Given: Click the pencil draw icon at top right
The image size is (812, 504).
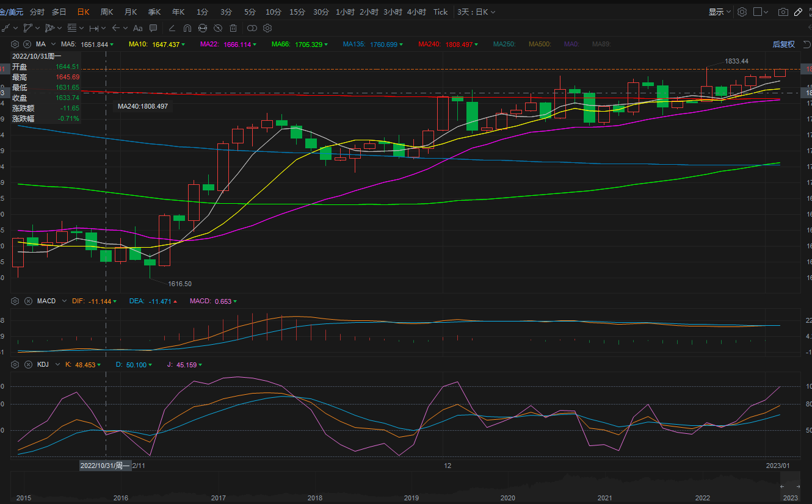Looking at the screenshot, I should point(798,12).
